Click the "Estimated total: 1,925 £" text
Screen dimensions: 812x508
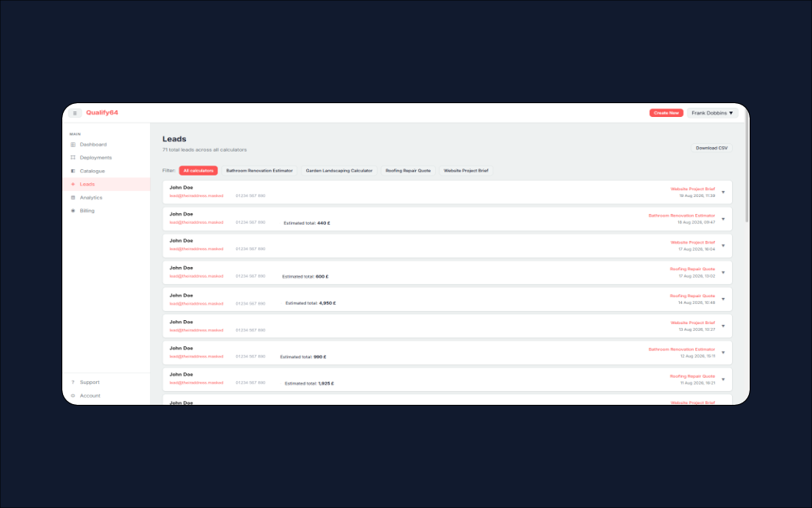(309, 383)
